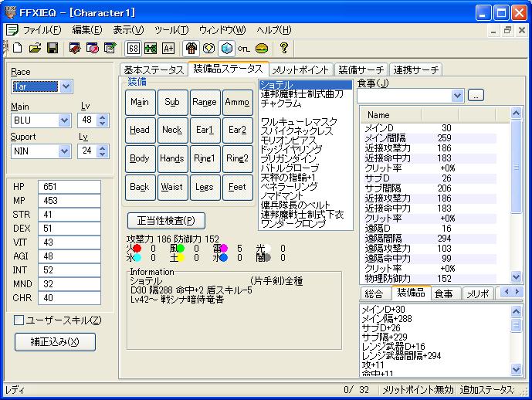Open the 編集(E) menu
This screenshot has height=400, width=532.
86,30
